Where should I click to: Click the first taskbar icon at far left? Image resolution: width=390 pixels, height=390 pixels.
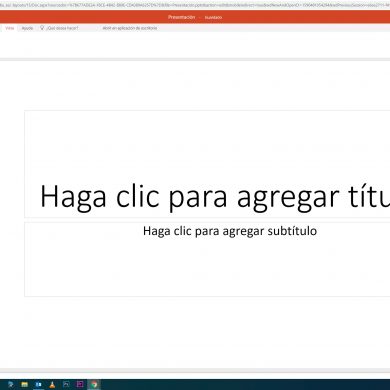(11, 385)
